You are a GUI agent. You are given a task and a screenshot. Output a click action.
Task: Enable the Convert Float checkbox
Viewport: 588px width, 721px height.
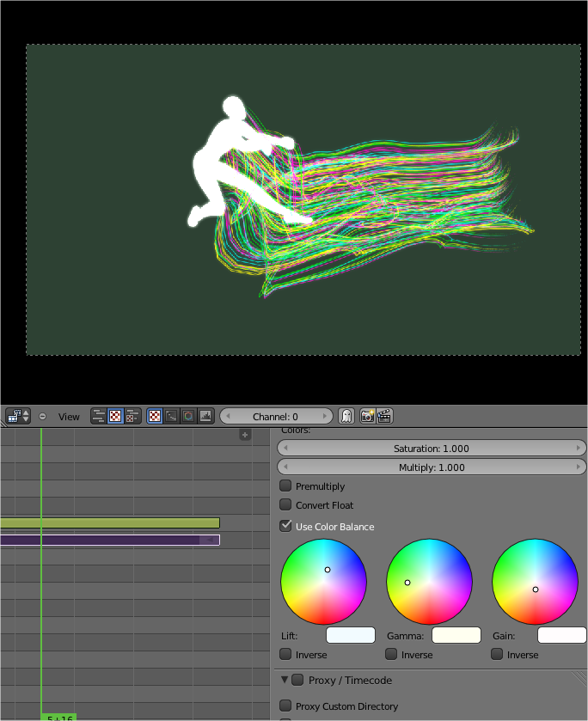pyautogui.click(x=285, y=504)
